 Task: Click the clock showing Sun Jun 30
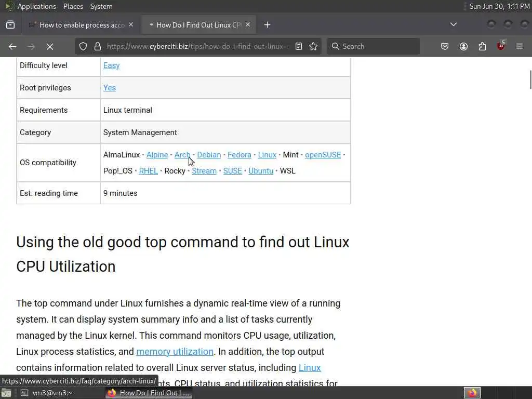click(x=499, y=6)
